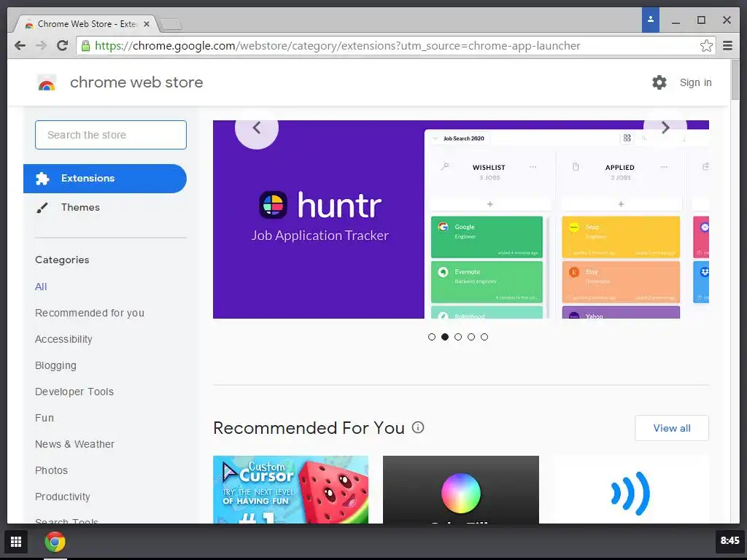Viewport: 747px width, 560px height.
Task: Open a new tab with the new tab button
Action: (170, 24)
